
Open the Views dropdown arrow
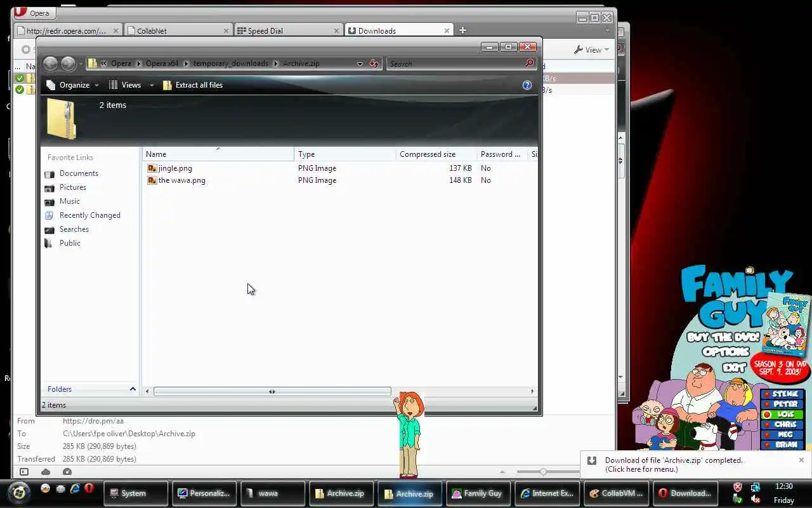[x=152, y=85]
